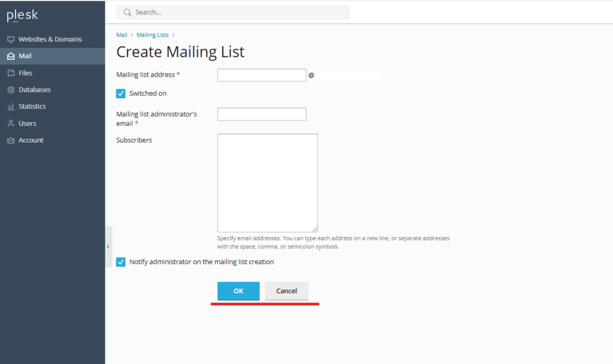Image resolution: width=613 pixels, height=364 pixels.
Task: Uncheck the Switched on checkbox
Action: point(121,93)
